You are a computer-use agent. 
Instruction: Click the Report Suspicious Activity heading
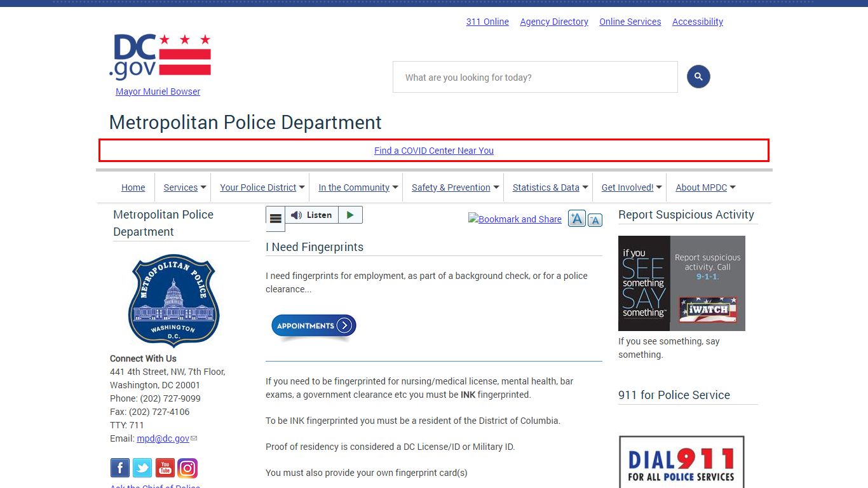(686, 215)
